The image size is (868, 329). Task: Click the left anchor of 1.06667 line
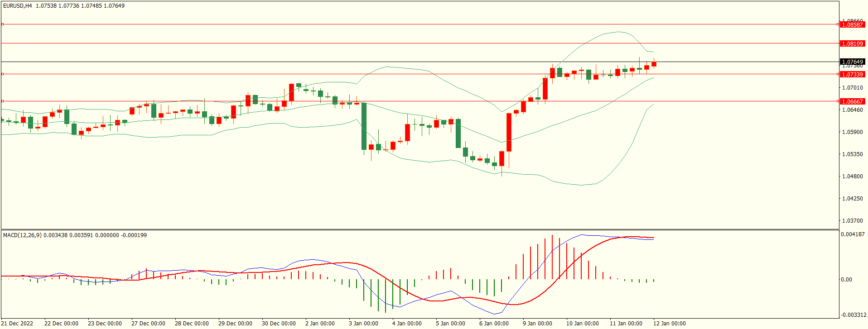click(2, 101)
